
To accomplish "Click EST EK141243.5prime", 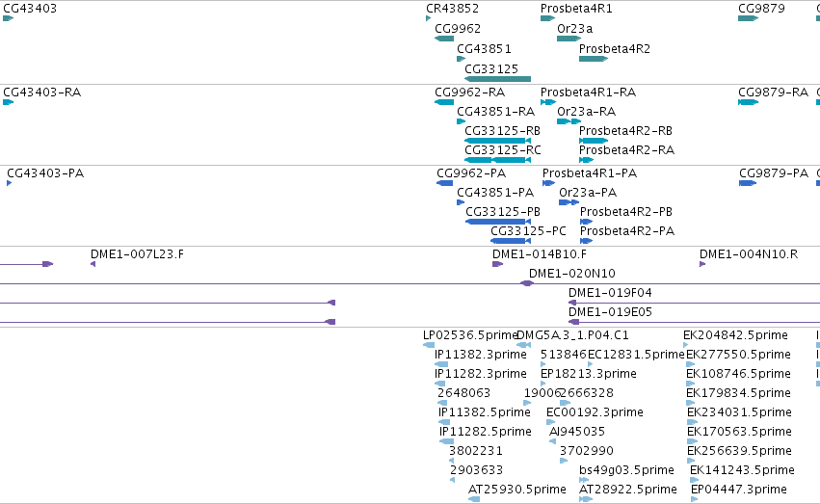I will pos(742,470).
